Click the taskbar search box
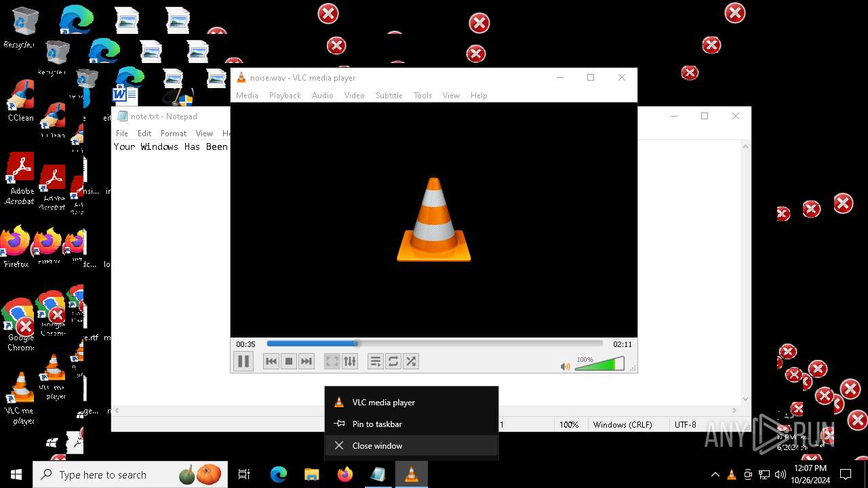868x488 pixels. (130, 474)
